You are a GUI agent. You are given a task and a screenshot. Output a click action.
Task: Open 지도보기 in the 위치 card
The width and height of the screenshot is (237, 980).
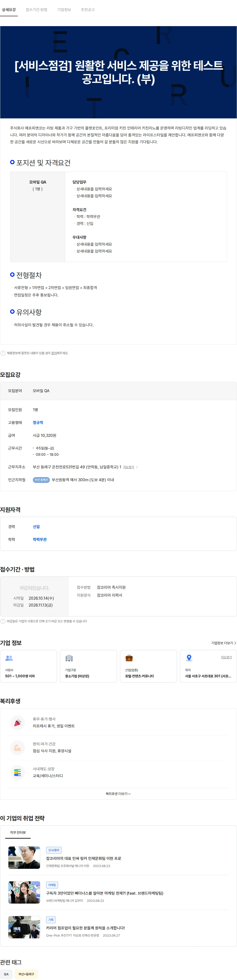(226, 657)
